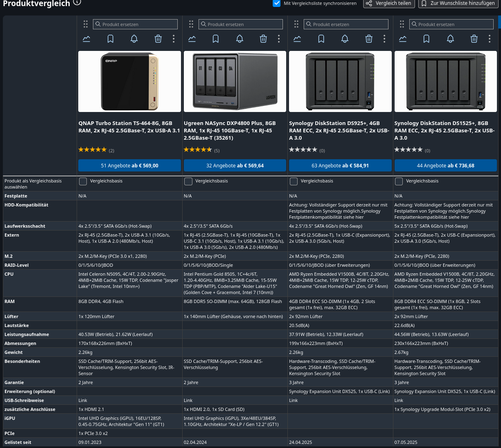501x448 pixels.
Task: Check Vergleichsbasis for Ugreen DXP4800 Plus
Action: [x=188, y=181]
